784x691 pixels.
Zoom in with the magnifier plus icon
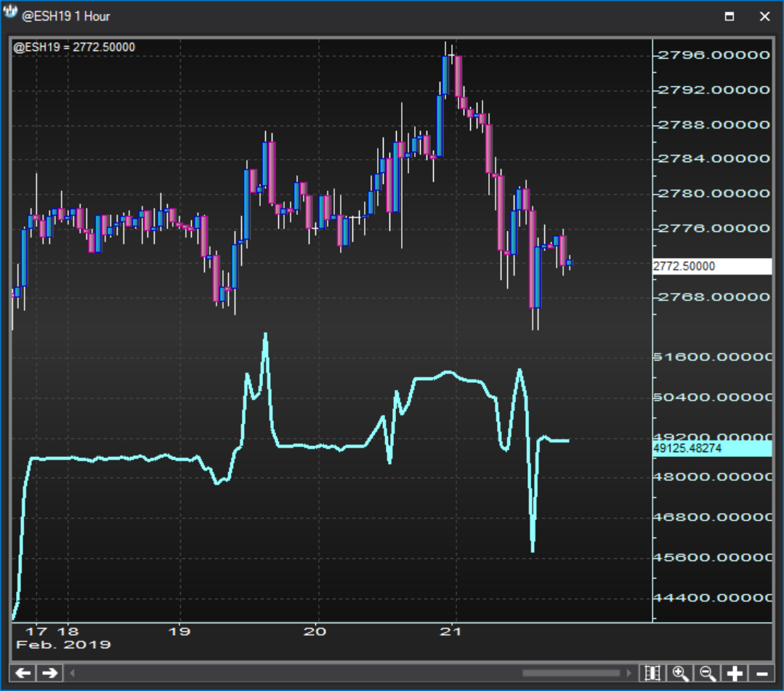pyautogui.click(x=680, y=673)
